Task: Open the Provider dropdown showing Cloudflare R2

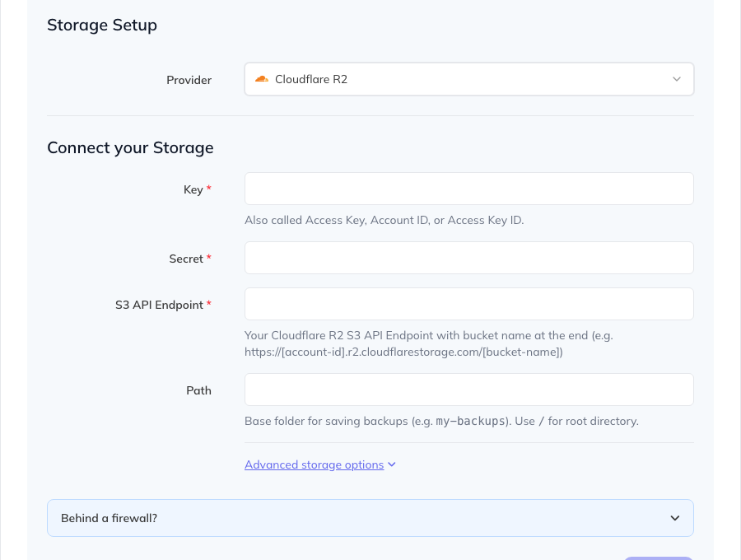Action: 468,79
